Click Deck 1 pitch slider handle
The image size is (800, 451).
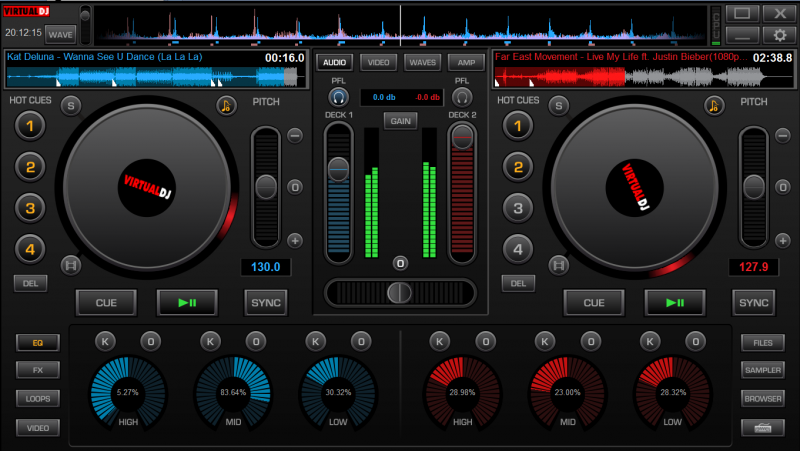266,187
